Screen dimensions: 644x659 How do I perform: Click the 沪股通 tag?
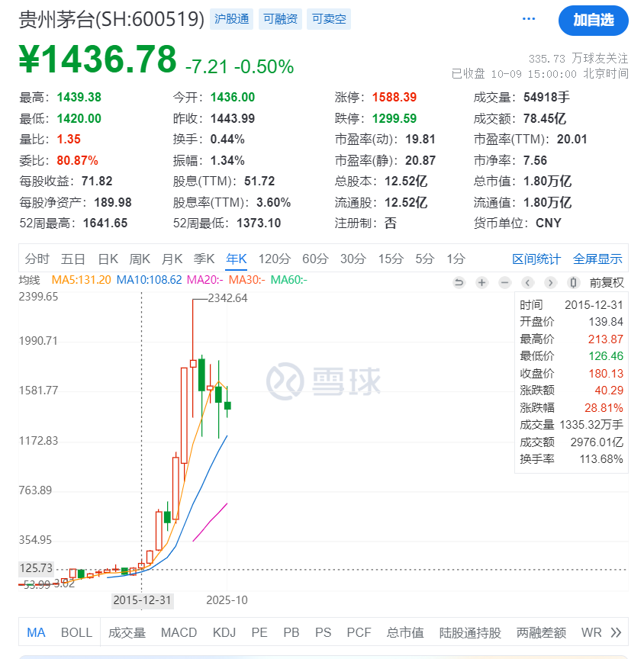(x=232, y=19)
